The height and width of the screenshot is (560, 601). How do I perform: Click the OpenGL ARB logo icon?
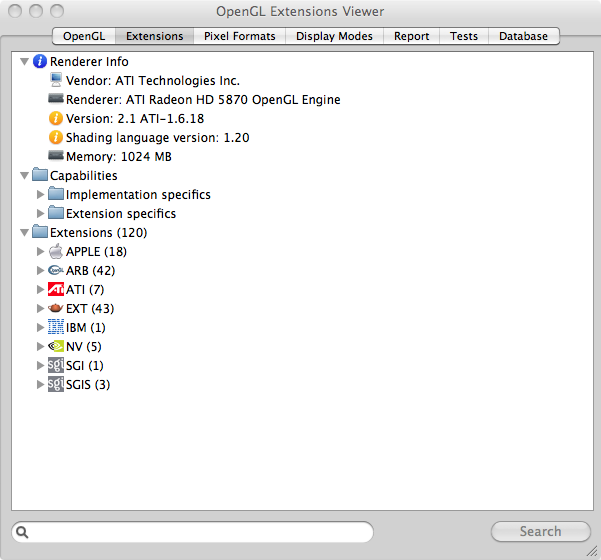[56, 270]
